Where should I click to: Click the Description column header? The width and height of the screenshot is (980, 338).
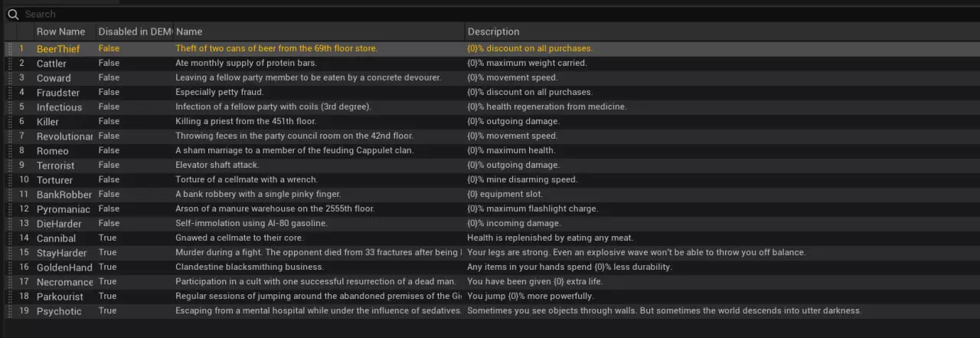point(493,31)
